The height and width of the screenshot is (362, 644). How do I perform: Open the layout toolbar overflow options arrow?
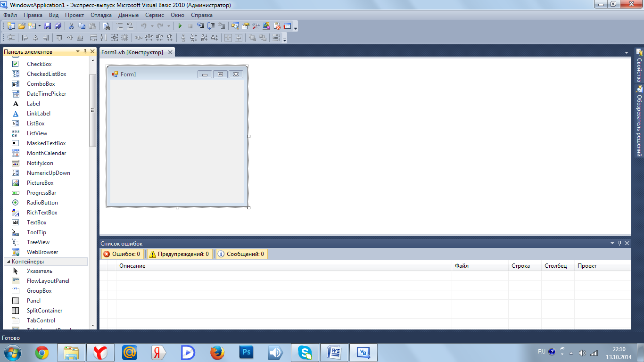(x=285, y=39)
